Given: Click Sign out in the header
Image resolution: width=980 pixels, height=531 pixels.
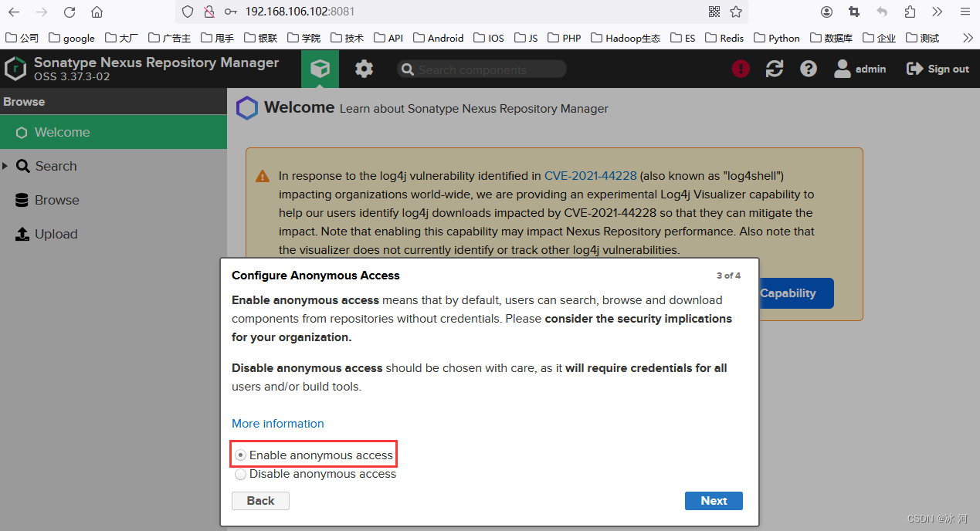Looking at the screenshot, I should (938, 69).
